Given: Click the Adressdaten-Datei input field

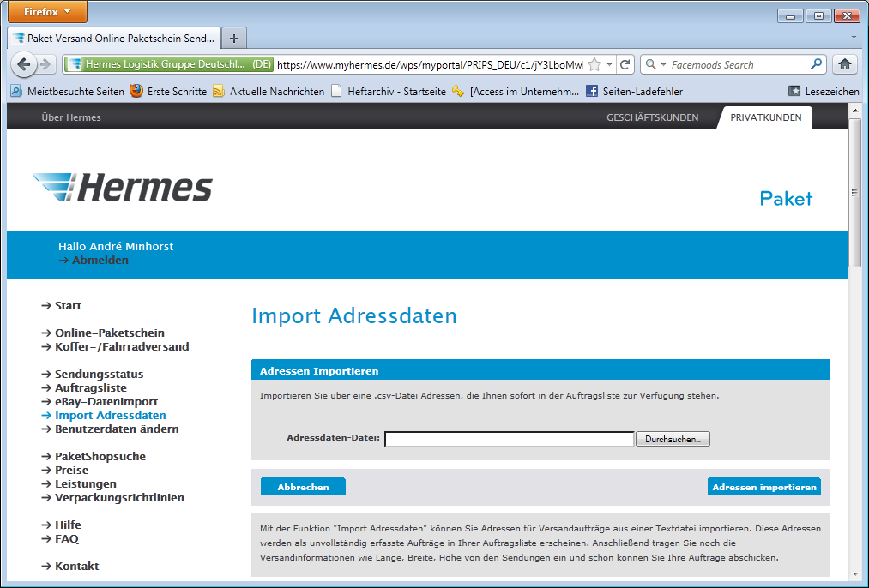Looking at the screenshot, I should (x=509, y=439).
